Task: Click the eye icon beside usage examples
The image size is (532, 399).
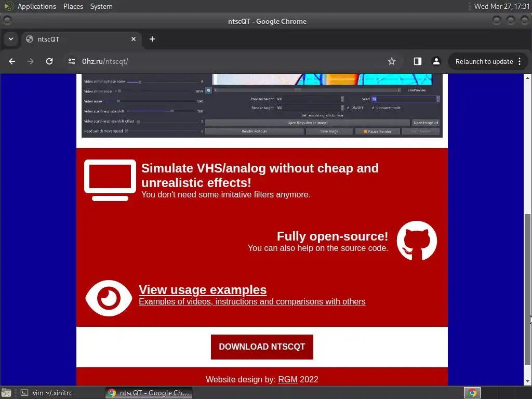Action: click(x=109, y=298)
